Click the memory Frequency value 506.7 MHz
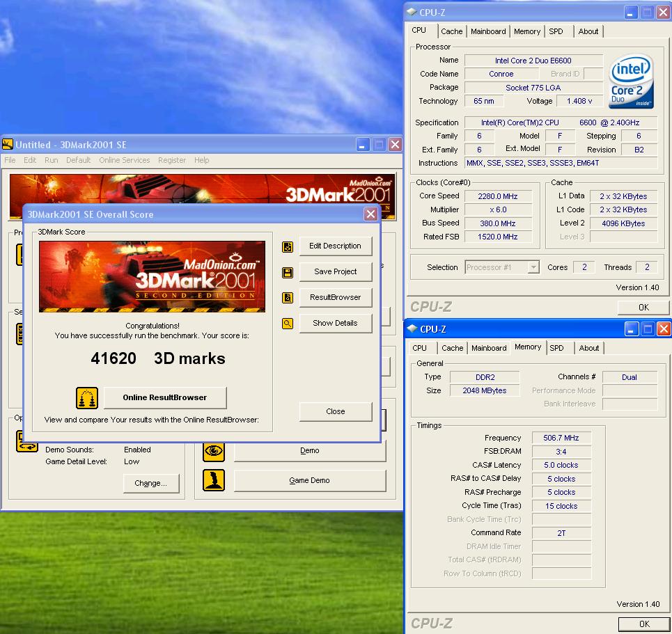This screenshot has height=634, width=672. 561,438
